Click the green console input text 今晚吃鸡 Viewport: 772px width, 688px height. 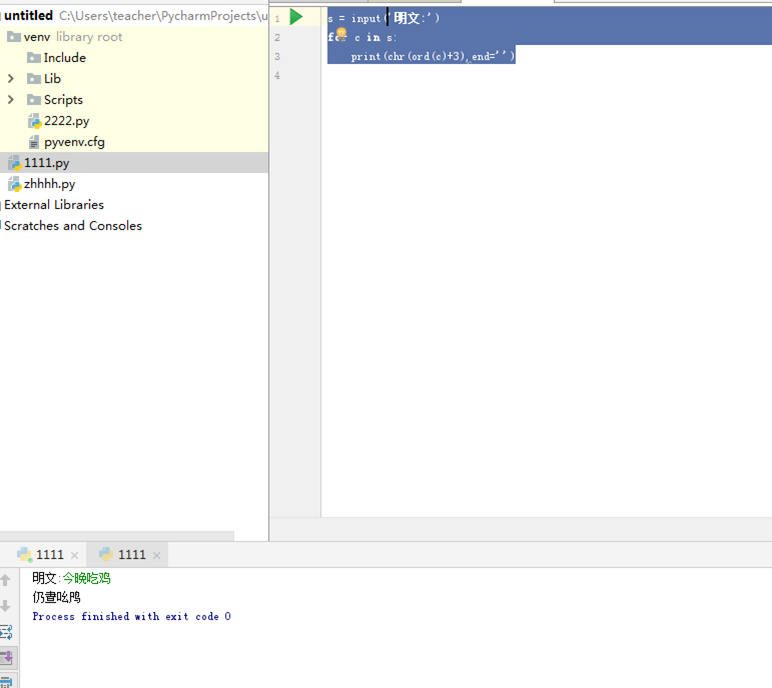87,578
